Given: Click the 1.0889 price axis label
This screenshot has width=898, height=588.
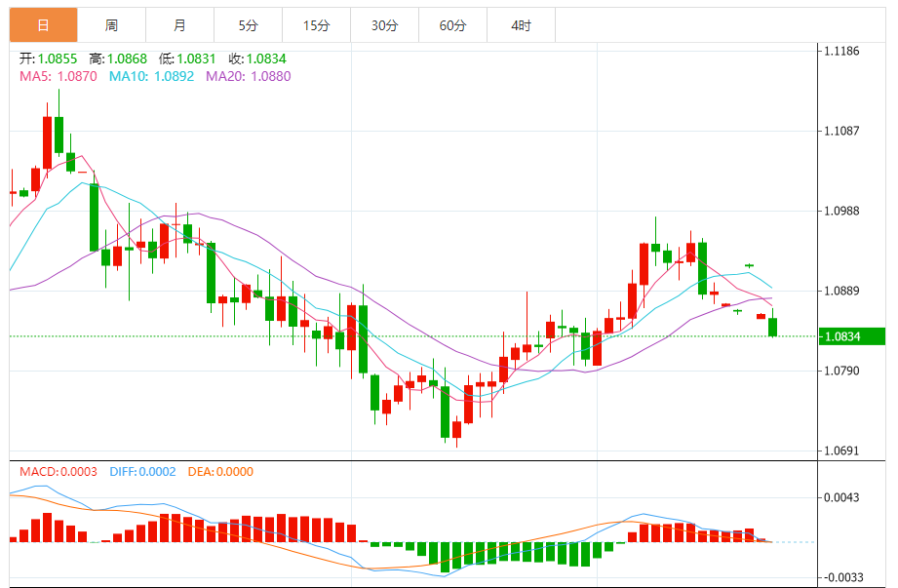Looking at the screenshot, I should click(x=841, y=291).
